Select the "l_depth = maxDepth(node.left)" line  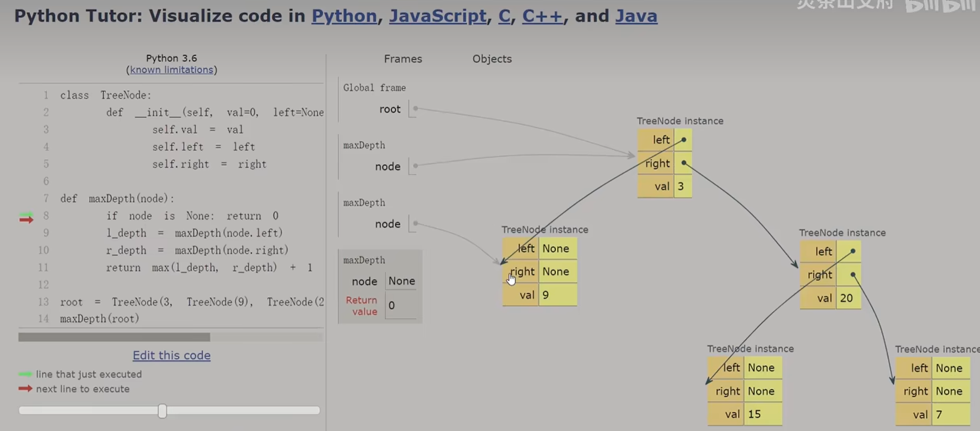194,233
